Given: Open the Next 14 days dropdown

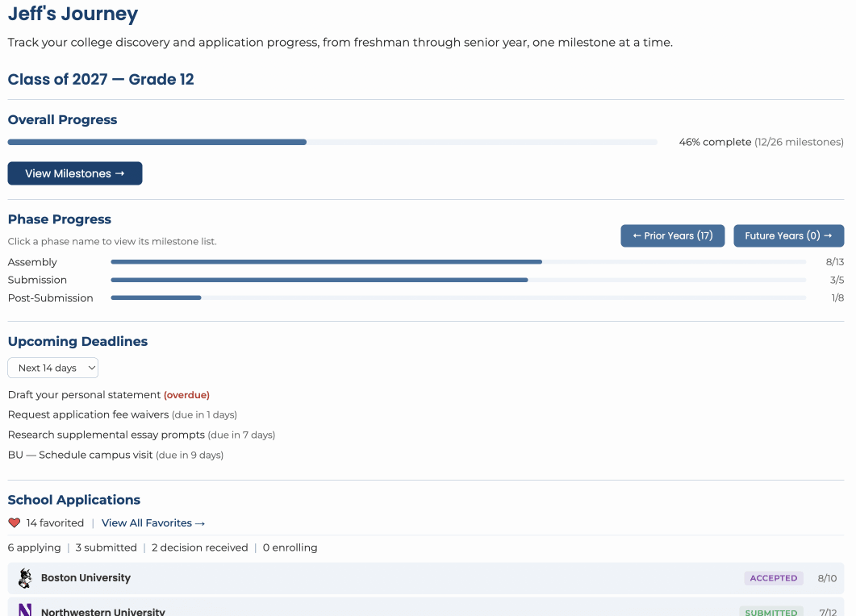Looking at the screenshot, I should click(53, 368).
